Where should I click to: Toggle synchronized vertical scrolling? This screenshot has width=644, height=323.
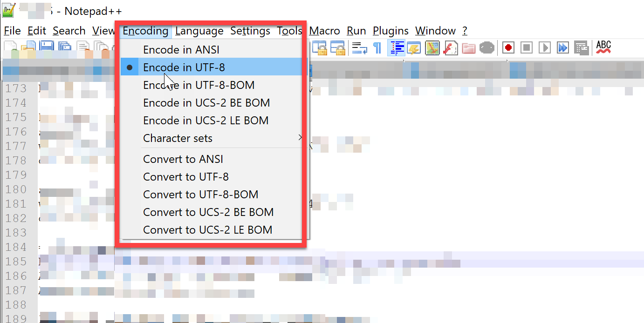tap(320, 47)
